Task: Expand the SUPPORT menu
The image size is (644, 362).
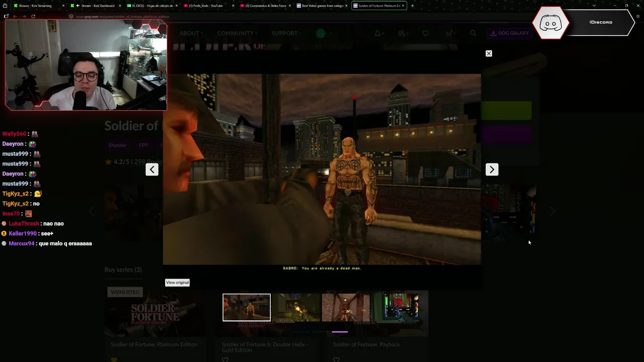Action: pyautogui.click(x=286, y=33)
